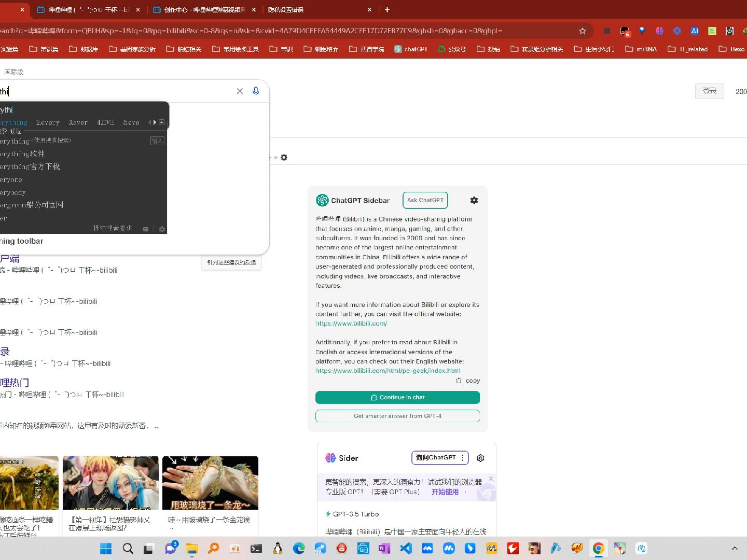
Task: Switch to the 创作中心 browser tab
Action: (204, 9)
